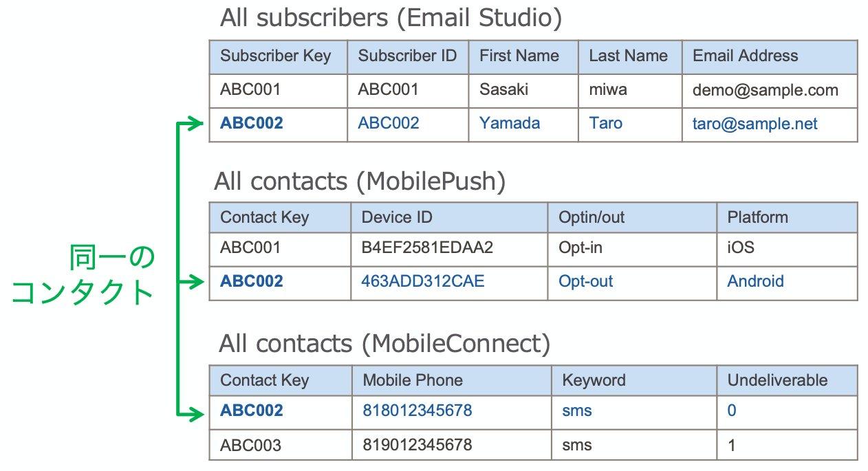
Task: Click the Subscriber Key column header
Action: click(x=275, y=56)
